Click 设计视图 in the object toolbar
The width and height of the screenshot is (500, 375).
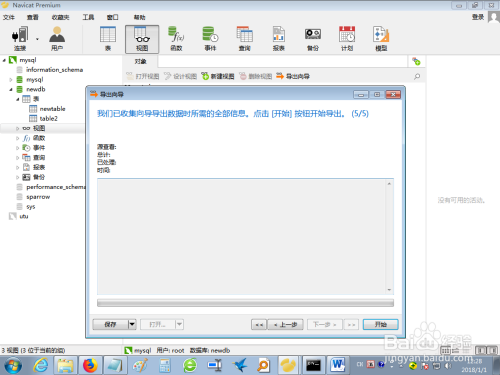(x=180, y=76)
